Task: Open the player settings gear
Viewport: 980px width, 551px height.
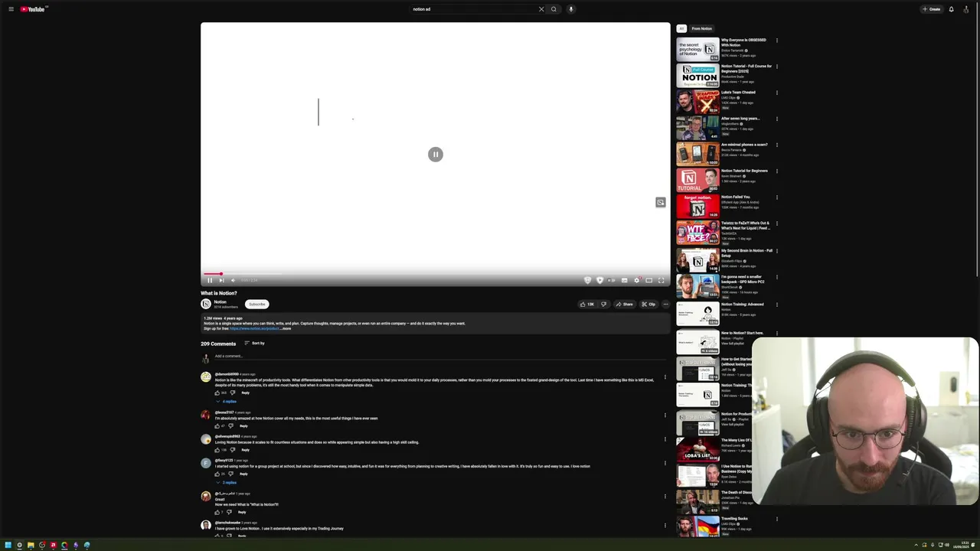Action: 637,280
